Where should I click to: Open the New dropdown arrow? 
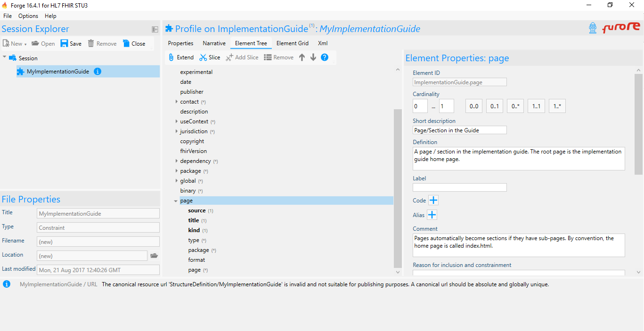click(25, 44)
